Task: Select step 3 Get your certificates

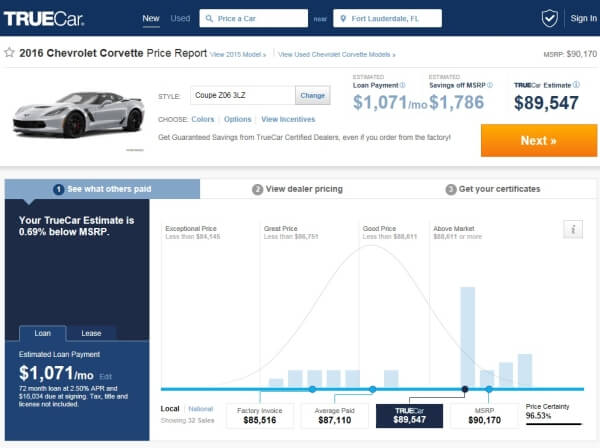Action: tap(493, 189)
